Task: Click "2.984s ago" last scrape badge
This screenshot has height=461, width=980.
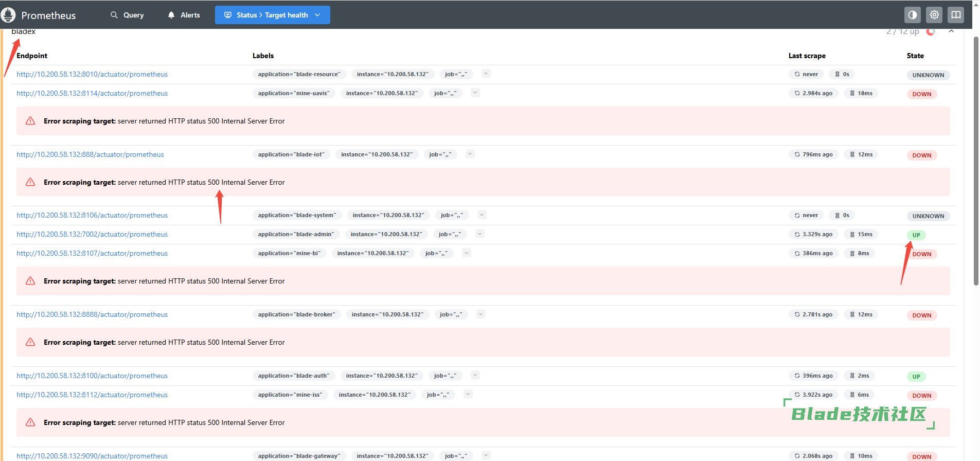Action: click(x=813, y=93)
